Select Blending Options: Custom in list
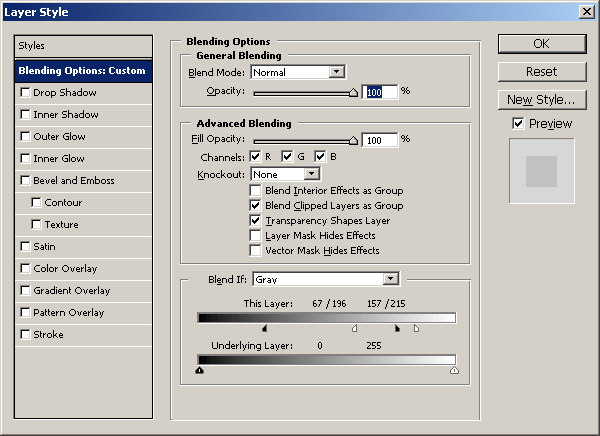The image size is (600, 436). tap(83, 71)
